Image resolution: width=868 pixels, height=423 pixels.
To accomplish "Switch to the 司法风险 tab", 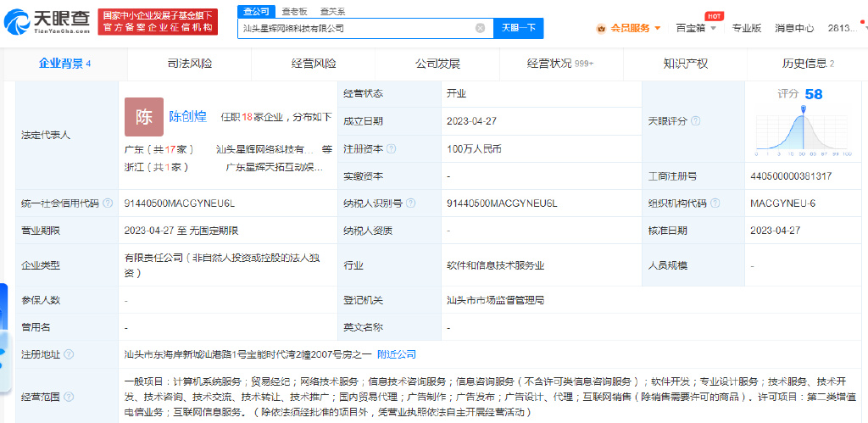I will [x=190, y=64].
